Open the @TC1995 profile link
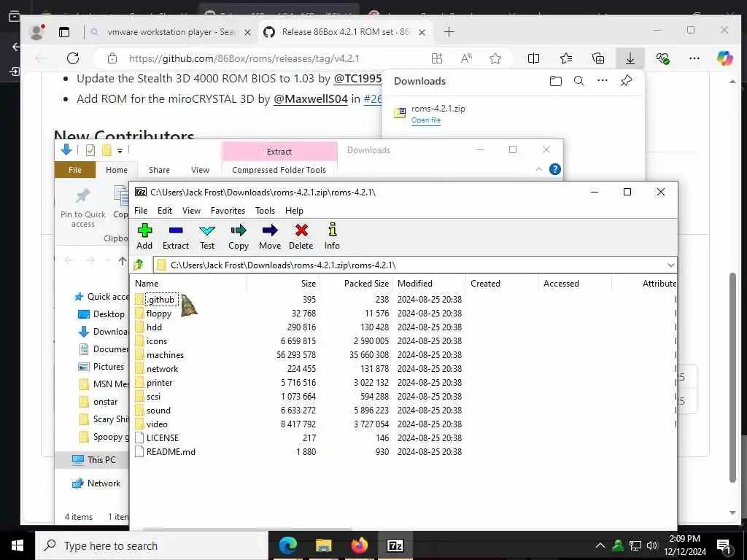Viewport: 747px width, 560px height. pyautogui.click(x=357, y=79)
